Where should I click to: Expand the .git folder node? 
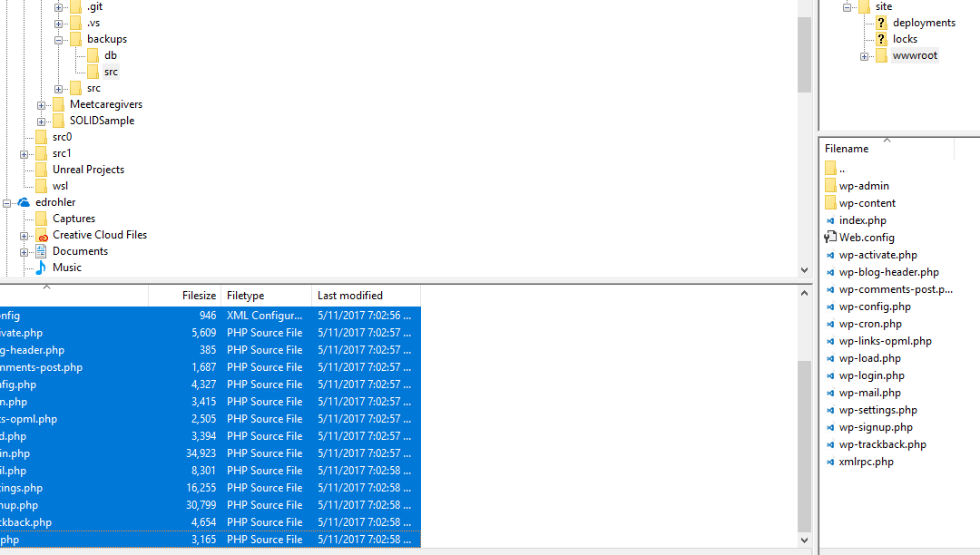tap(58, 7)
